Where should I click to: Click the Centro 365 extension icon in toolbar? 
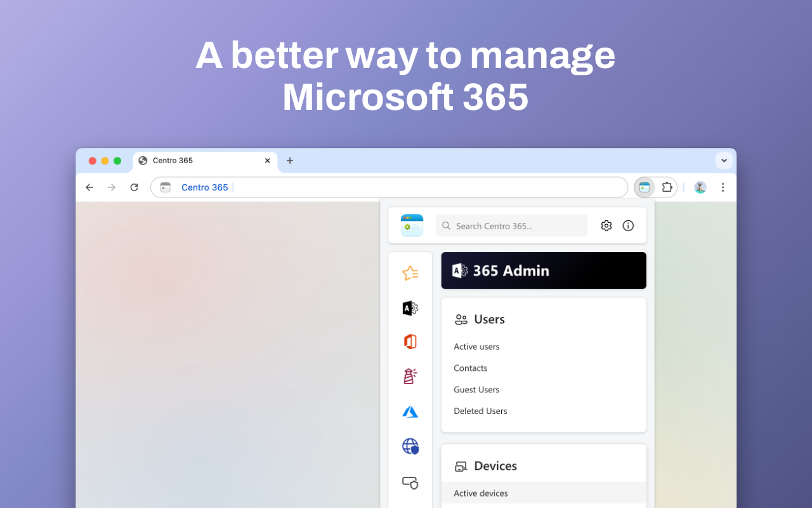click(x=644, y=187)
